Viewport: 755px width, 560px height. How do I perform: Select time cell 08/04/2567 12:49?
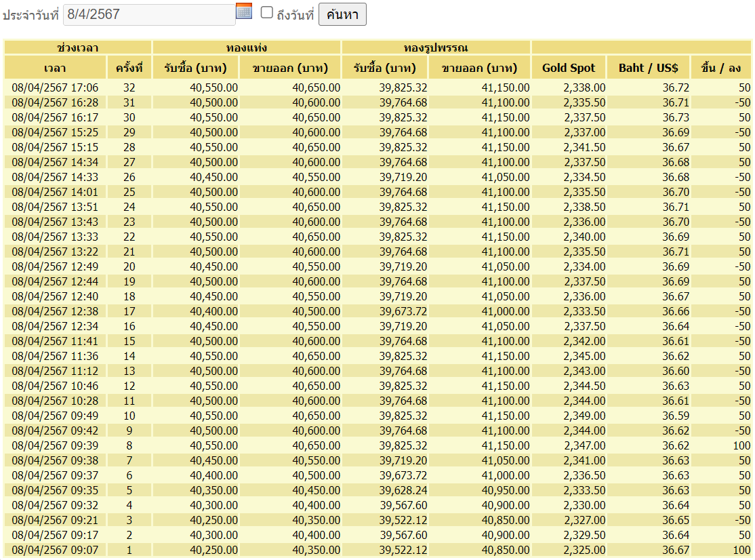click(55, 266)
